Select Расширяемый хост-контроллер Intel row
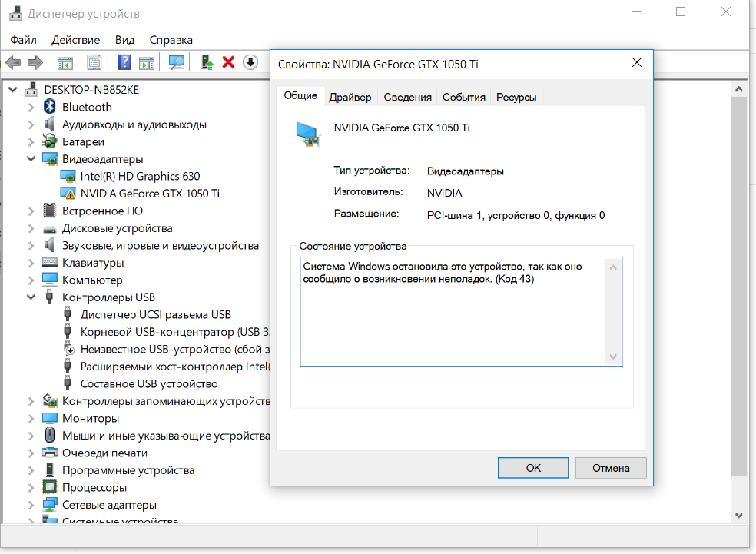The height and width of the screenshot is (554, 756). (x=166, y=367)
